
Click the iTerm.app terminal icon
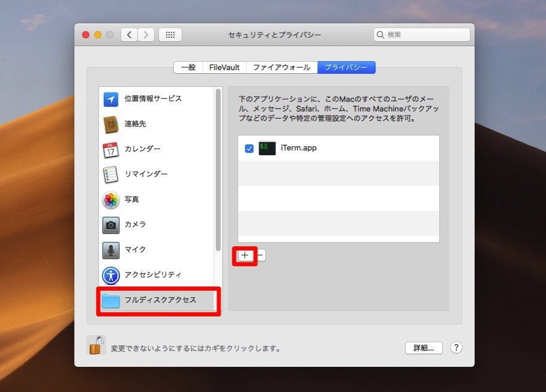coord(267,148)
